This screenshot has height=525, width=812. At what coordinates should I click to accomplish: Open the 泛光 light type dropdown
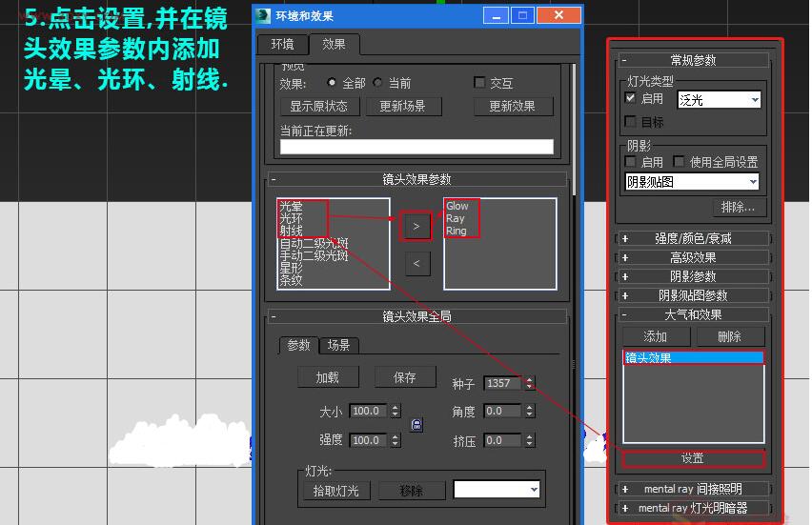click(720, 99)
